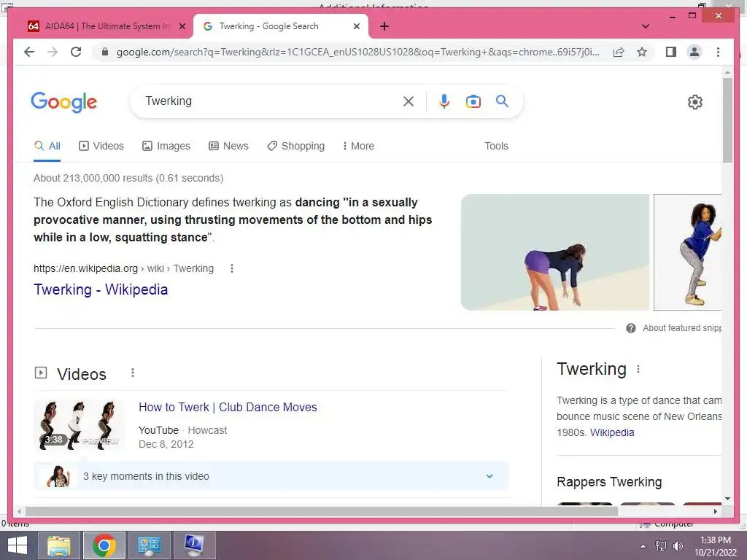Open the Twerking - Wikipedia result link
The image size is (747, 560).
[x=101, y=289]
